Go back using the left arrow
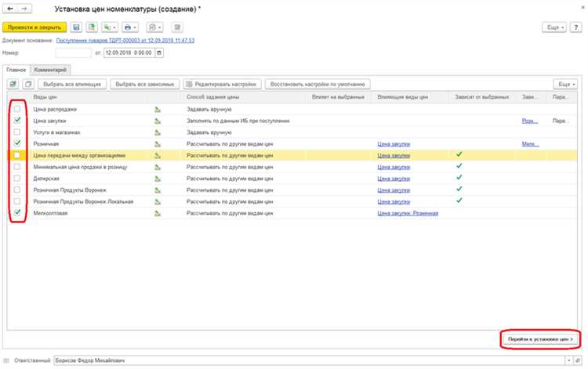Viewport: 588px width, 369px height. [x=10, y=9]
